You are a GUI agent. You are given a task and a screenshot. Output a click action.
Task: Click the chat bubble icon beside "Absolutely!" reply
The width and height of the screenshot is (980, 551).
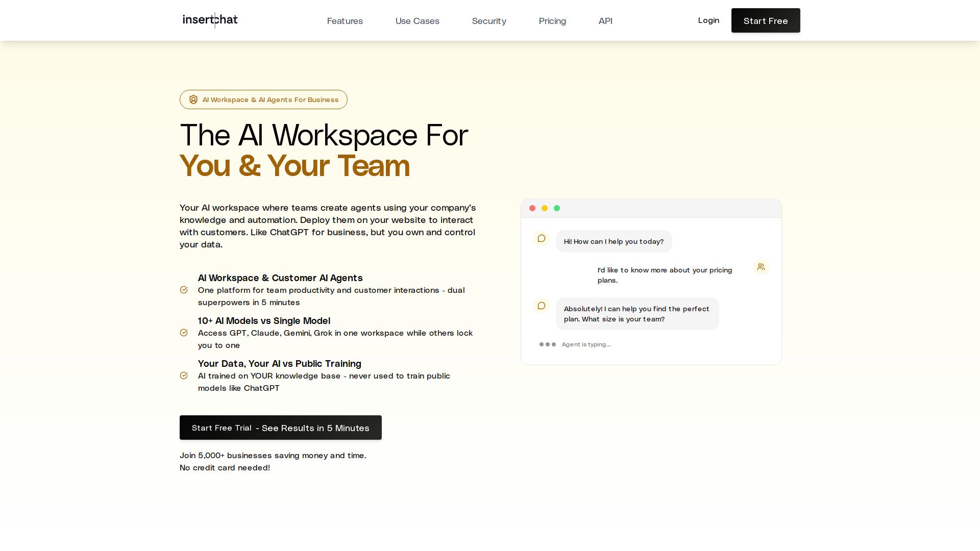pyautogui.click(x=542, y=306)
